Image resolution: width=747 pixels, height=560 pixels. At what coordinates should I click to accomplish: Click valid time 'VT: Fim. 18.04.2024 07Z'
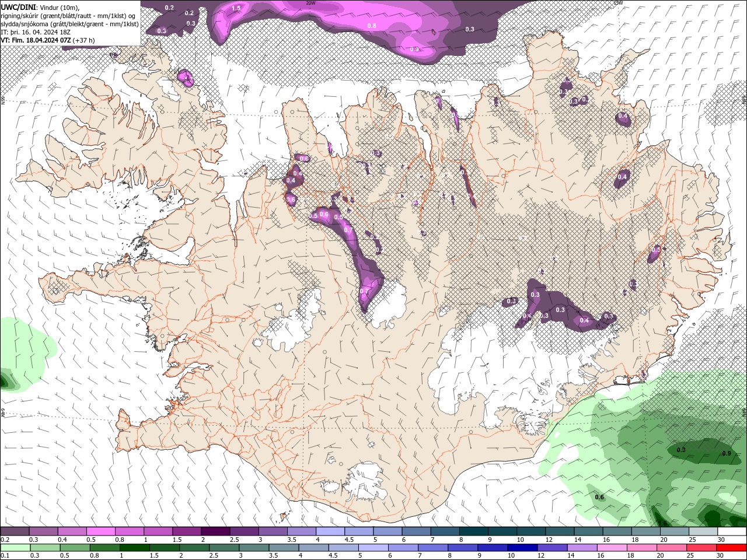coord(36,40)
